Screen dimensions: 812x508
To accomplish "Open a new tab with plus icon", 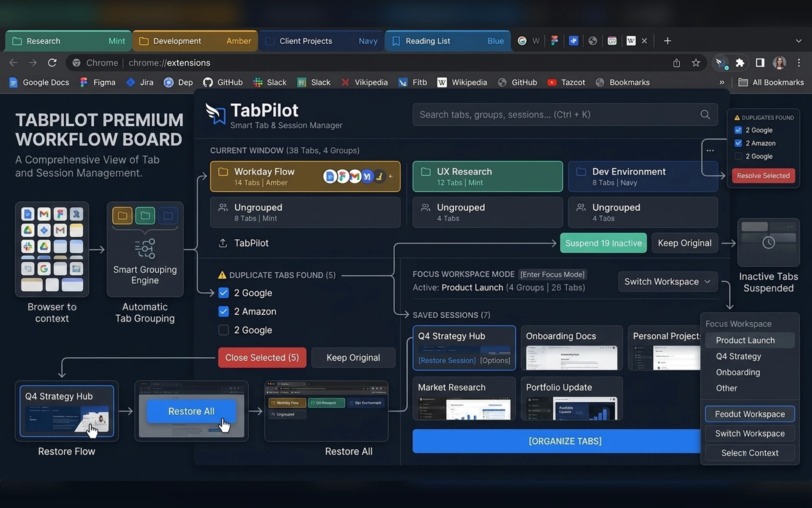I will tap(667, 41).
